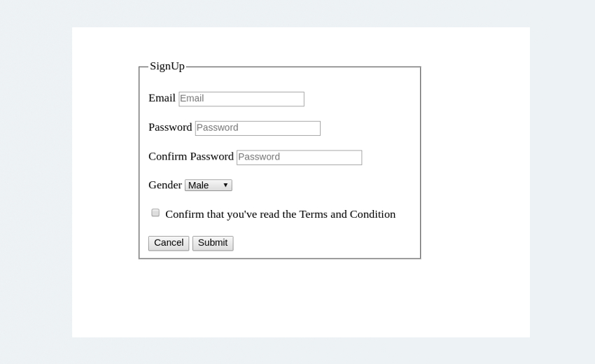Click the first Password input field
Image resolution: width=595 pixels, height=364 pixels.
click(257, 128)
